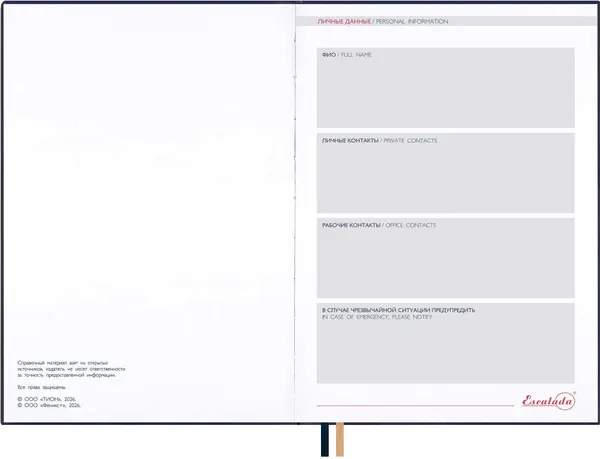Click 'В случае чрезвычайной ситуации предупредить' text
The width and height of the screenshot is (600, 459).
coord(398,310)
